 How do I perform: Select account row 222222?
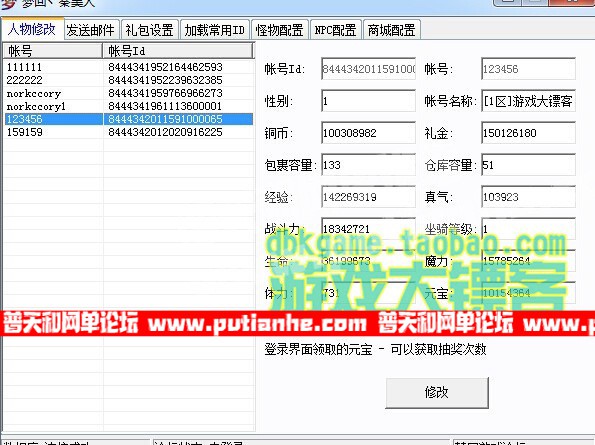pos(128,80)
